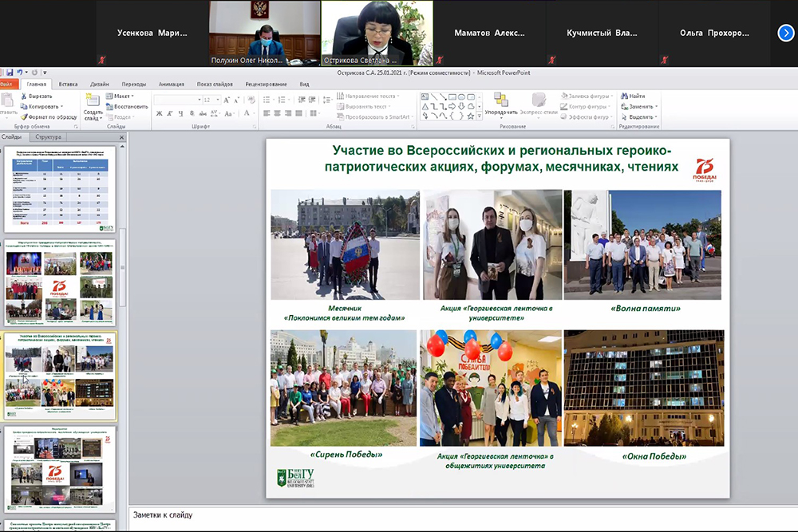This screenshot has width=798, height=532.
Task: Show next participants with blue arrow button
Action: pos(785,33)
